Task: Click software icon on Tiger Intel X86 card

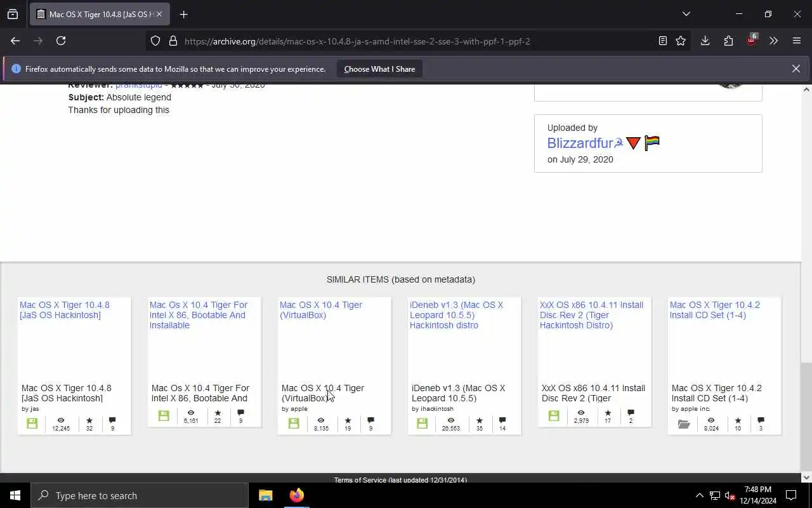Action: point(164,416)
